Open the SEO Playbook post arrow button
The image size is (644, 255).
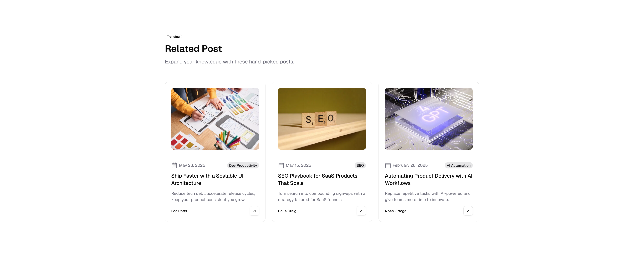[361, 211]
